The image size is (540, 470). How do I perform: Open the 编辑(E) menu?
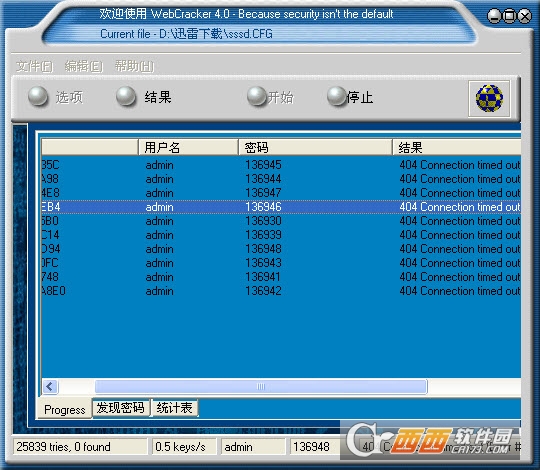click(x=84, y=66)
